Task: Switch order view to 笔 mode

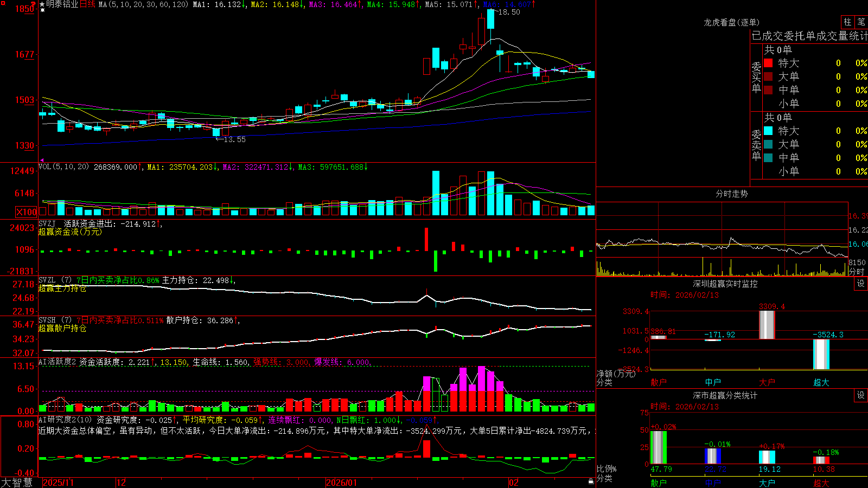Action: tap(861, 22)
